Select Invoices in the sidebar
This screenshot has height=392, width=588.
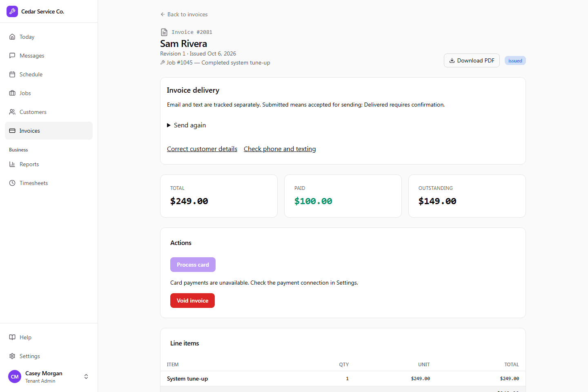pos(49,131)
